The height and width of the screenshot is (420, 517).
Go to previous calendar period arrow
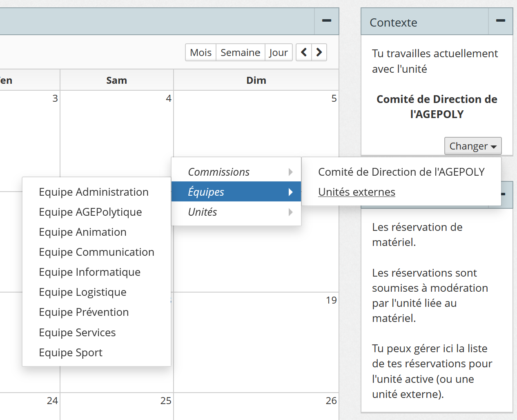(x=304, y=52)
